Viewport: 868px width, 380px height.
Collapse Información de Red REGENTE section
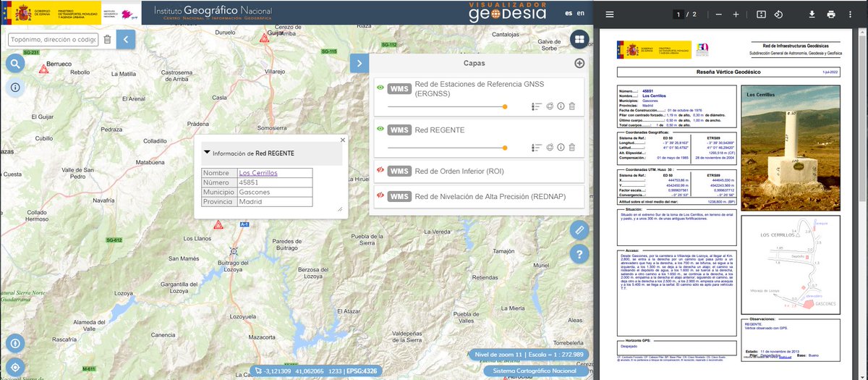click(208, 153)
